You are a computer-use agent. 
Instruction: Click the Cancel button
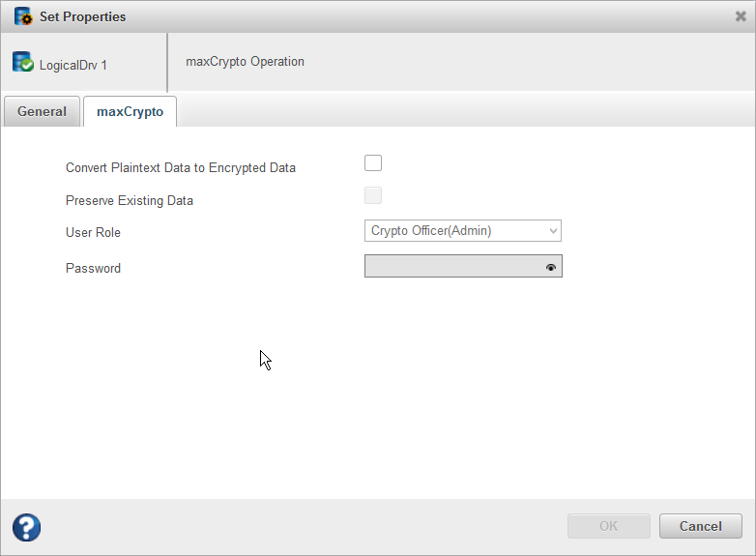700,526
